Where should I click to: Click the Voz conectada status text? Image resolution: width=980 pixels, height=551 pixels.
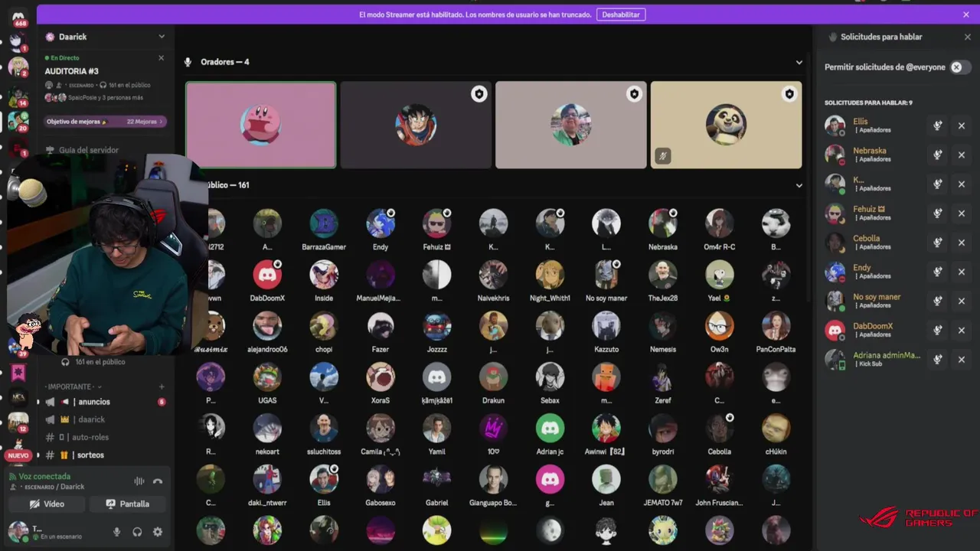click(44, 476)
